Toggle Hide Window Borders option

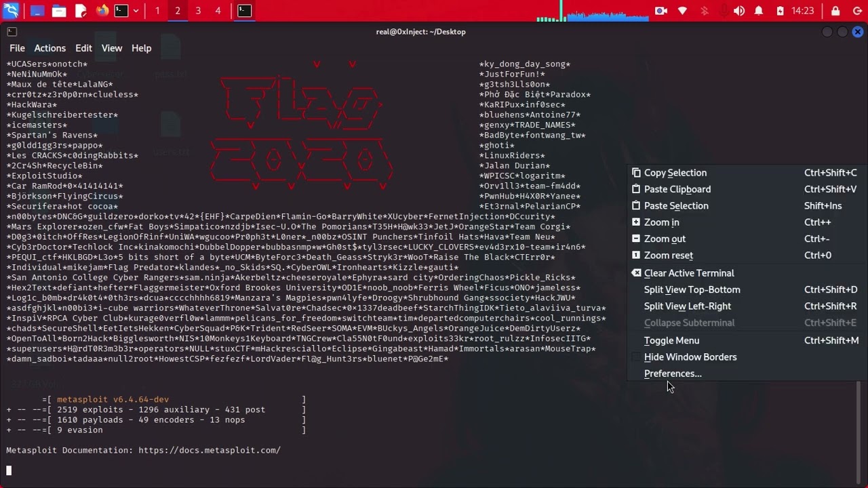coord(745,357)
